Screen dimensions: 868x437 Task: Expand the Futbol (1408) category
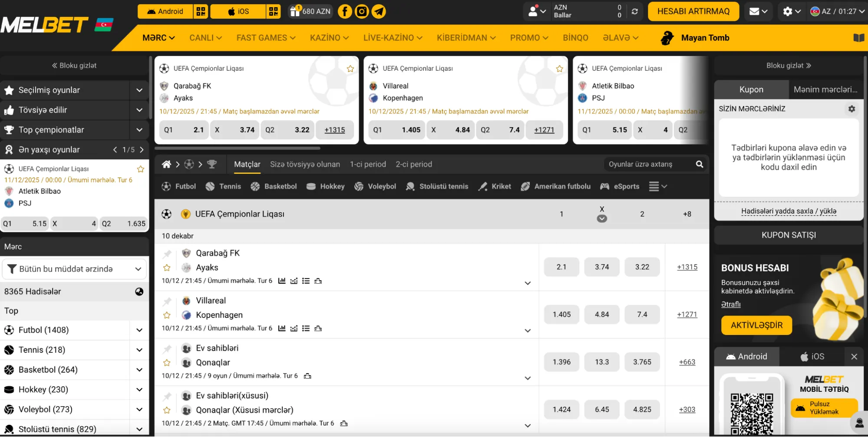tap(139, 330)
